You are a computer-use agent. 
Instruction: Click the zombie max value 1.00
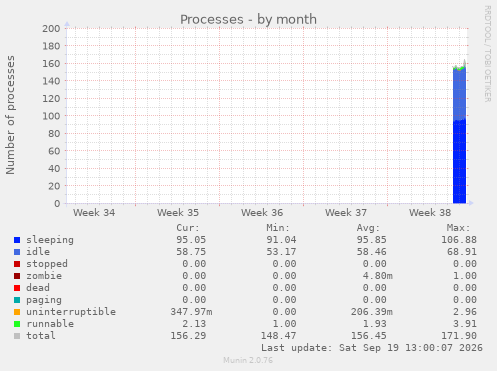click(x=465, y=276)
